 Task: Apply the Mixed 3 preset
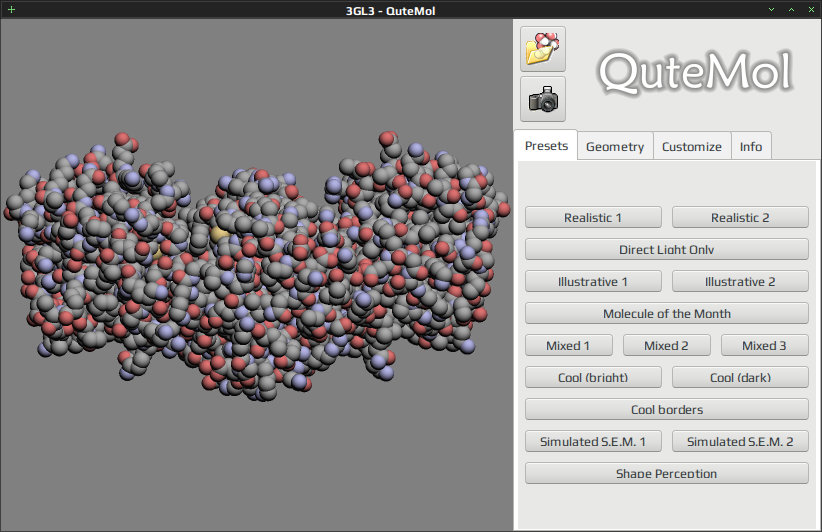click(x=765, y=345)
